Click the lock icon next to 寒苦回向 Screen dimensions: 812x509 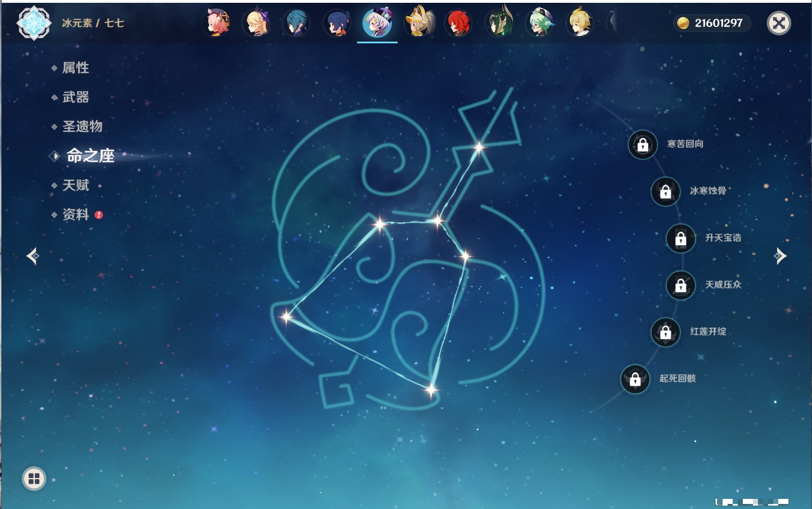pos(642,145)
